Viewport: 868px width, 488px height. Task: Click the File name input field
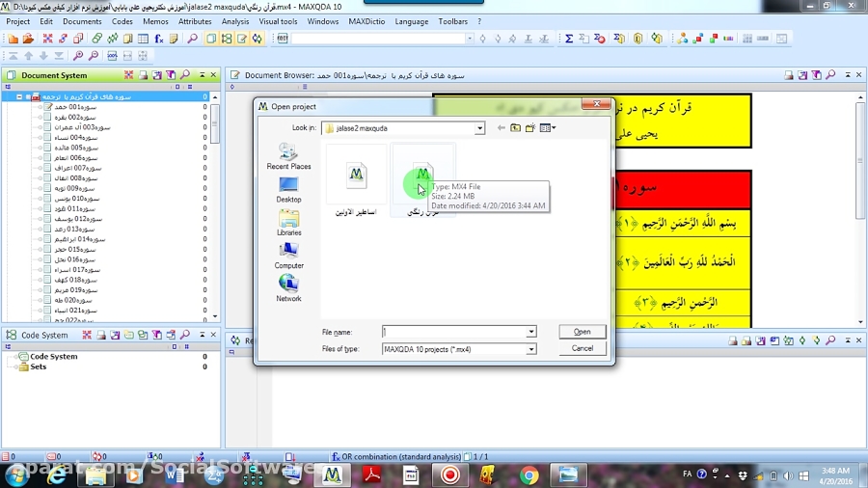pyautogui.click(x=454, y=332)
